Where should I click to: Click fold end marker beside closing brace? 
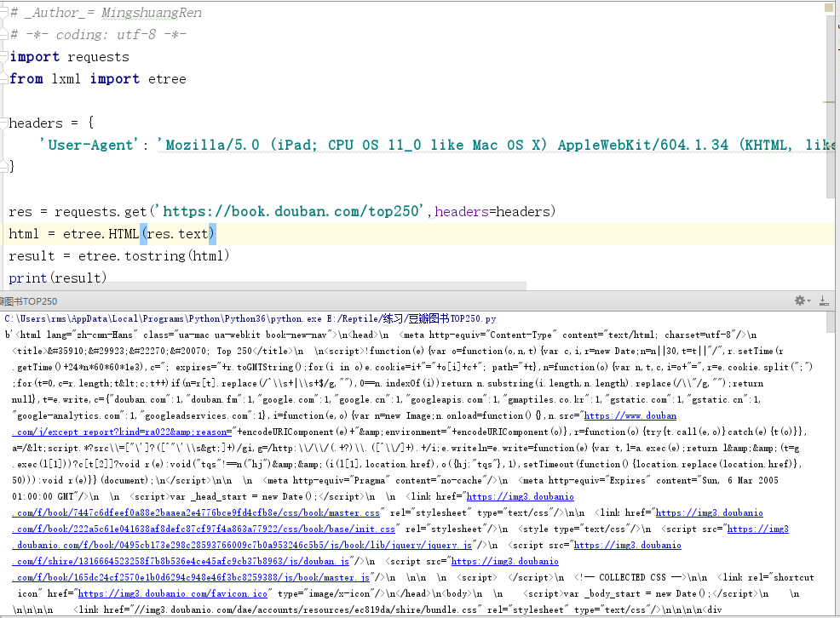[x=4, y=166]
